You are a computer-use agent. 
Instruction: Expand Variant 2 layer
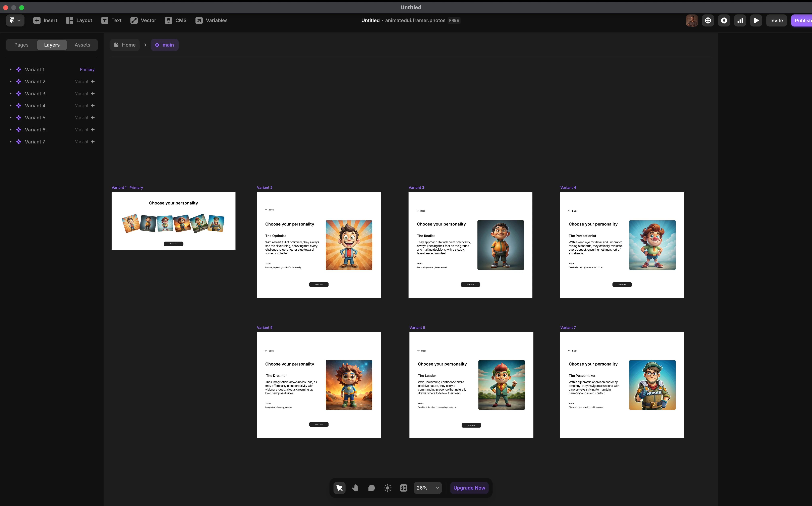pos(11,82)
